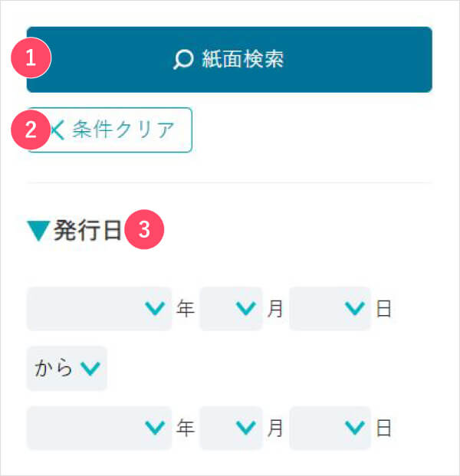Click the 年 label in the bottom row

click(x=186, y=428)
